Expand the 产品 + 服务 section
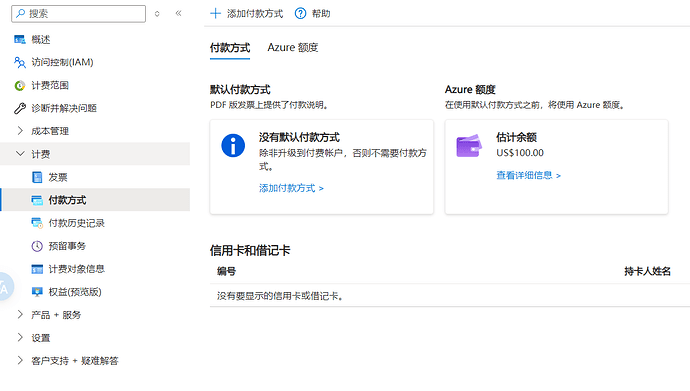 tap(20, 314)
